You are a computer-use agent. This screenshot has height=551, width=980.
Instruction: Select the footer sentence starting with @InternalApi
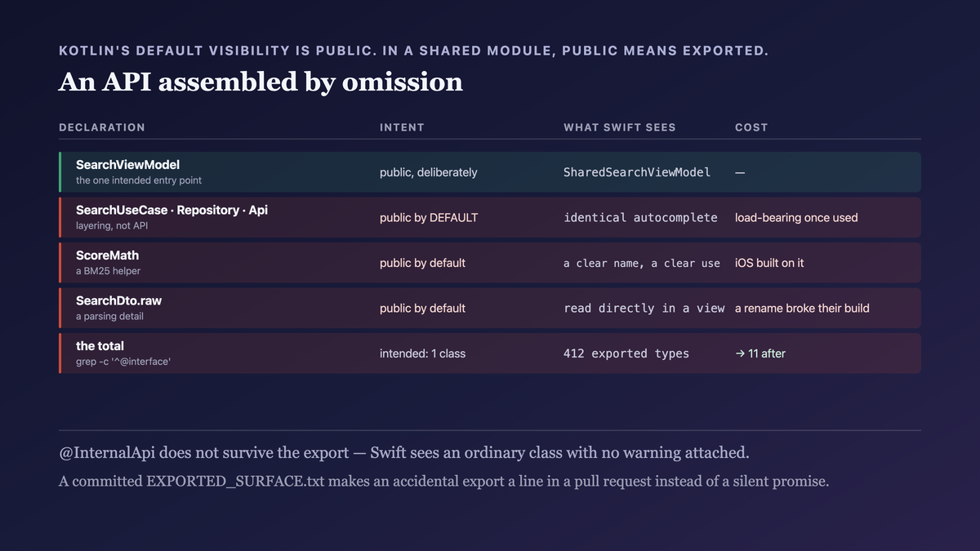click(403, 452)
